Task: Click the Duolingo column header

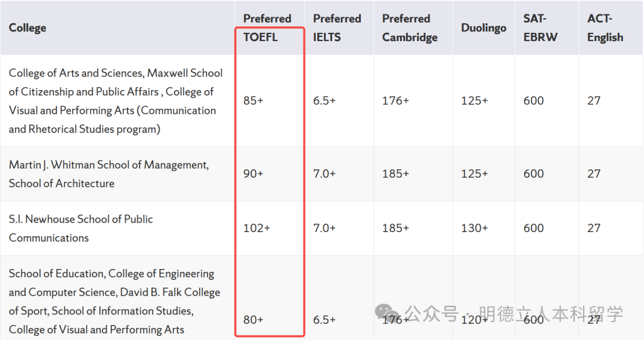Action: (x=484, y=27)
